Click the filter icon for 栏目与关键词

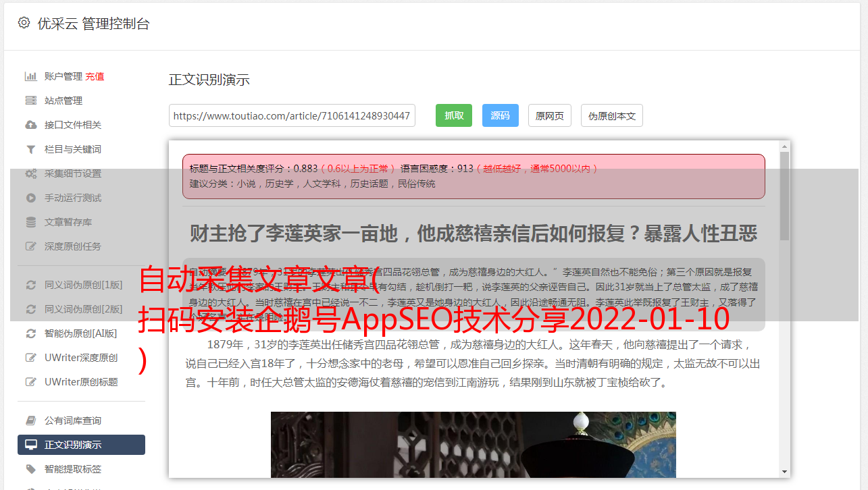(30, 149)
